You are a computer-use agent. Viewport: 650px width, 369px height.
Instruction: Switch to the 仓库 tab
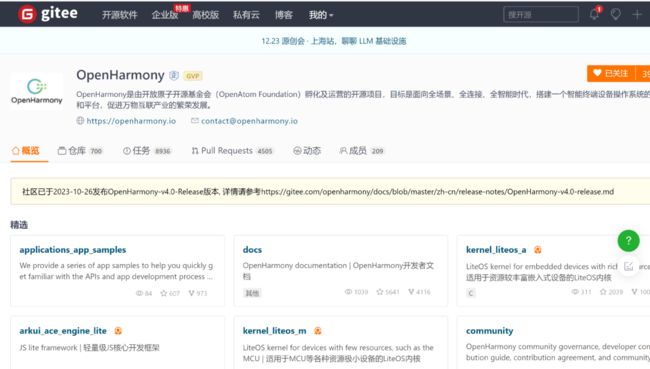click(x=80, y=151)
